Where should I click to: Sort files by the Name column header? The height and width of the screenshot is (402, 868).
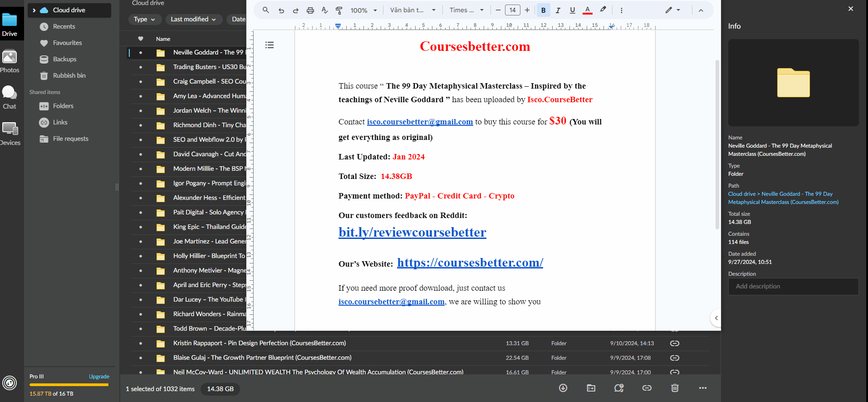point(163,39)
